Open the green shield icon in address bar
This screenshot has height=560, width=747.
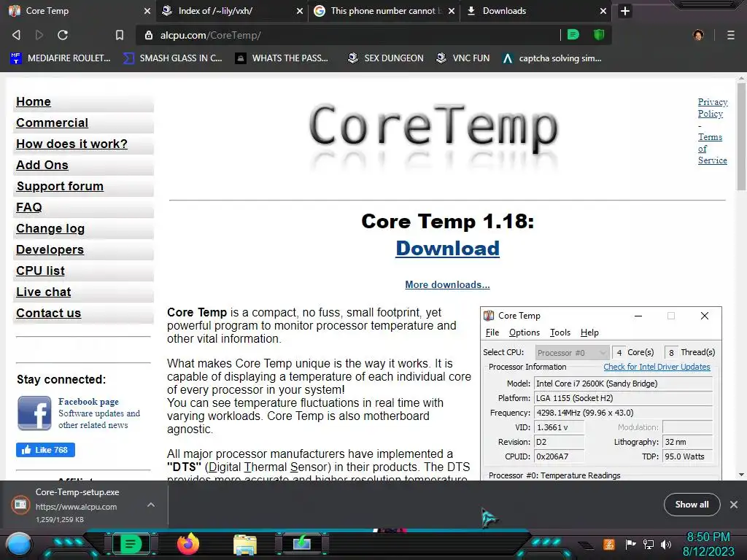click(599, 35)
